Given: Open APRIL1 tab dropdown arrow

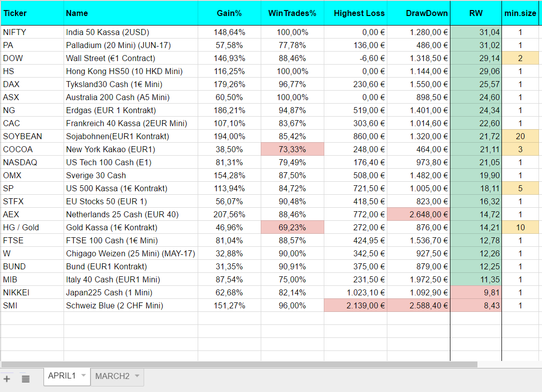Looking at the screenshot, I should click(x=84, y=375).
